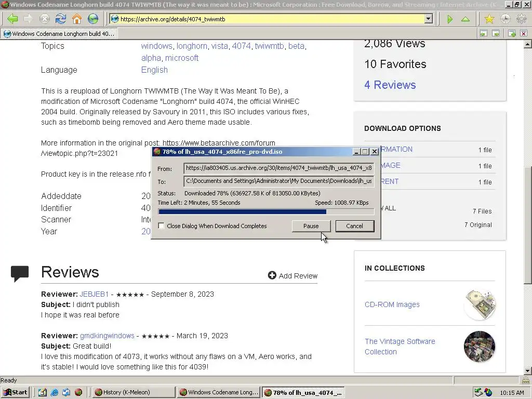This screenshot has height=399, width=532.
Task: Open The Vintage Software Collection link
Action: click(x=400, y=347)
